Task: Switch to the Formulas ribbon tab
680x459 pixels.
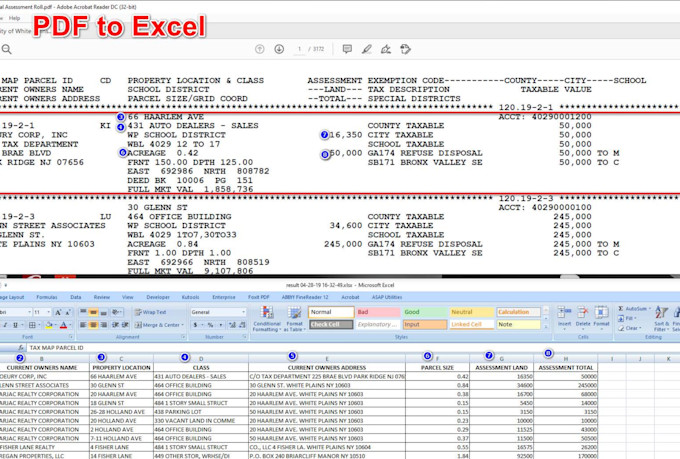Action: click(46, 297)
